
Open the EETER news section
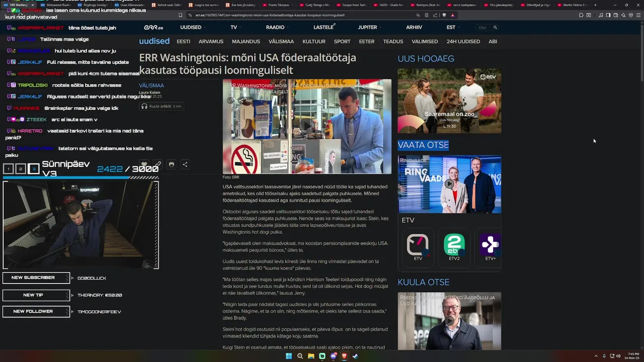[x=366, y=41]
